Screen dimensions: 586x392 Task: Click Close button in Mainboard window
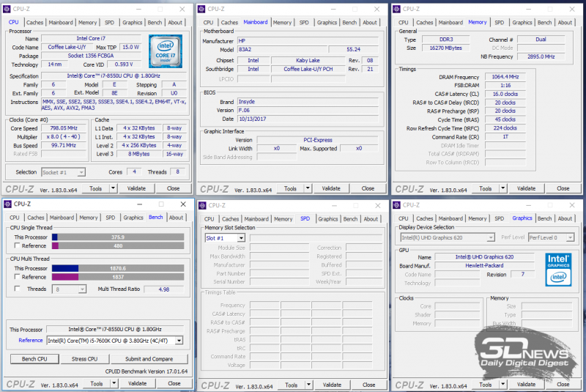pyautogui.click(x=368, y=188)
